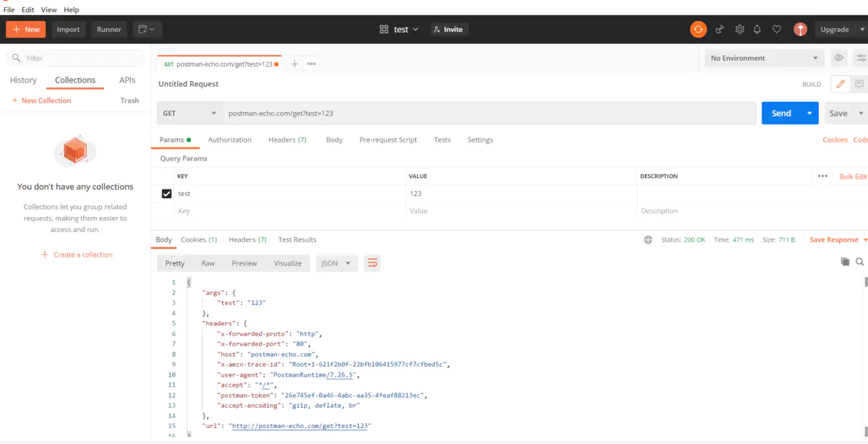This screenshot has width=868, height=444.
Task: Toggle the response word wrap icon
Action: [372, 263]
